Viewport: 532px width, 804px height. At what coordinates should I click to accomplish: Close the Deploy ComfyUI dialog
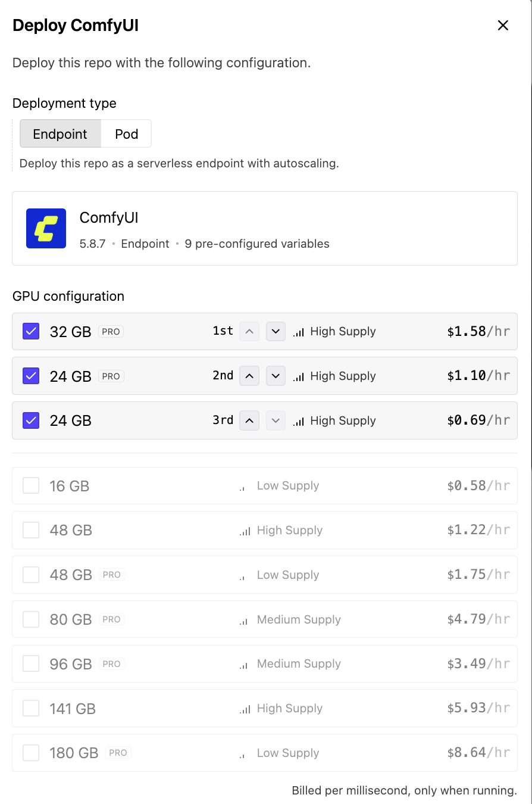[503, 25]
